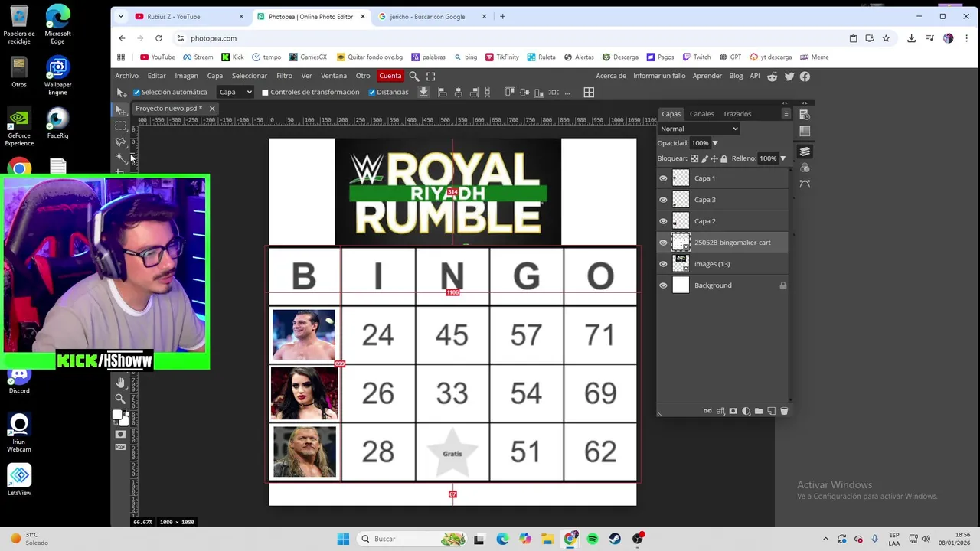
Task: Align top edges icon
Action: coord(509,92)
